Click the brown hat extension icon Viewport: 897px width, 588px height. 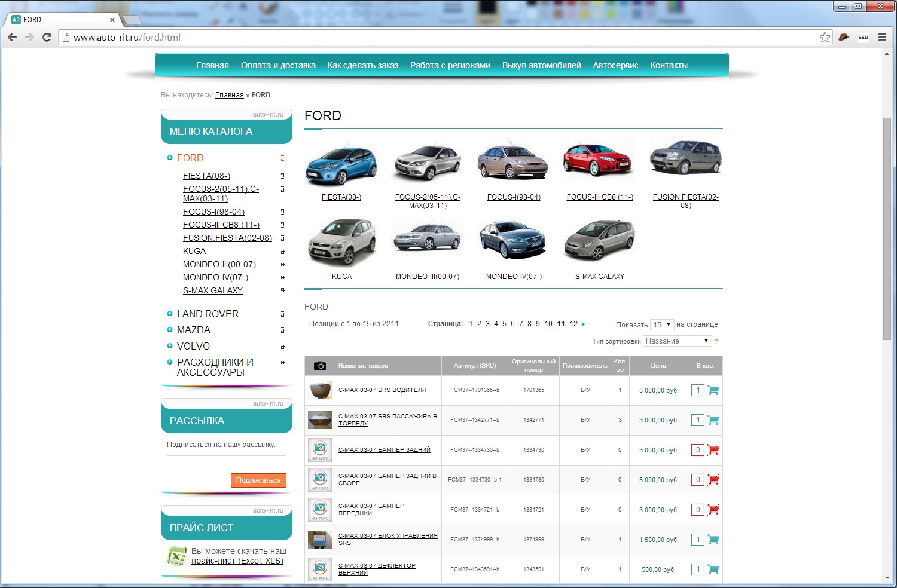tap(844, 37)
